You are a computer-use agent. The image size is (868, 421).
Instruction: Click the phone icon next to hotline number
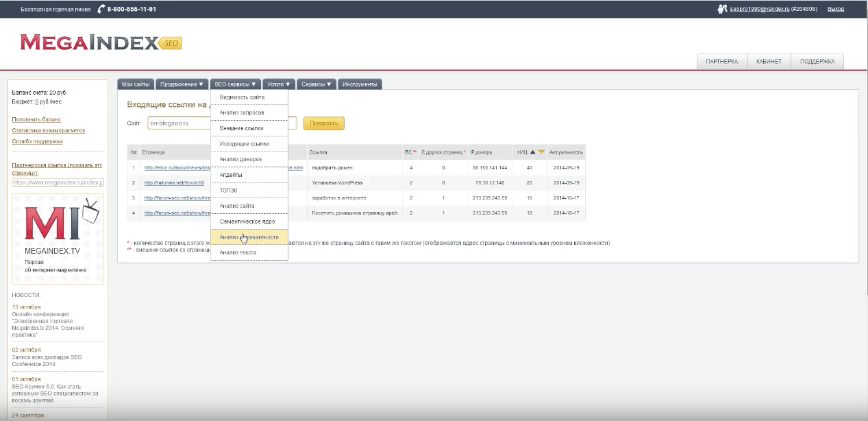tap(101, 9)
